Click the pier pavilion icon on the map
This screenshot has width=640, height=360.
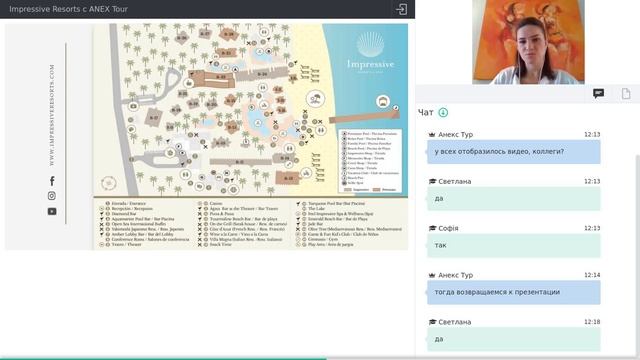(x=383, y=102)
